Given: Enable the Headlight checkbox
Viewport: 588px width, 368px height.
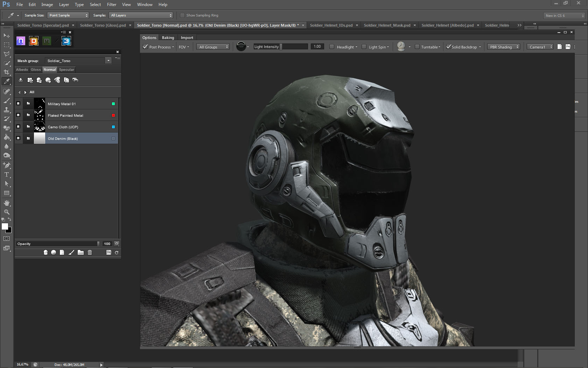Looking at the screenshot, I should [332, 47].
